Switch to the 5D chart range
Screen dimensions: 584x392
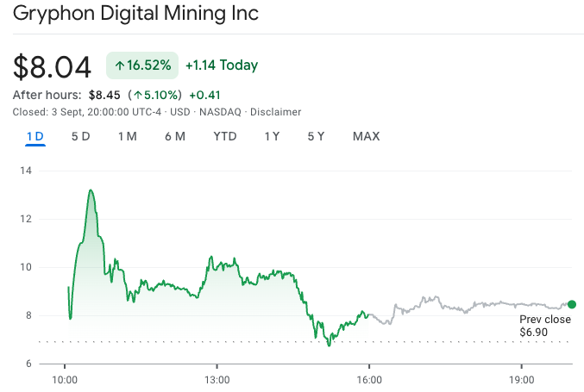(80, 136)
